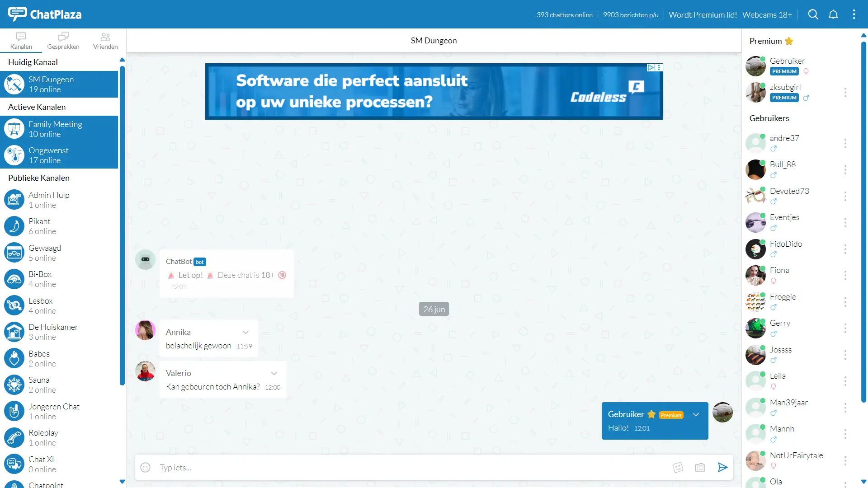868x488 pixels.
Task: Open the top bar three-dot menu
Action: pos(854,14)
